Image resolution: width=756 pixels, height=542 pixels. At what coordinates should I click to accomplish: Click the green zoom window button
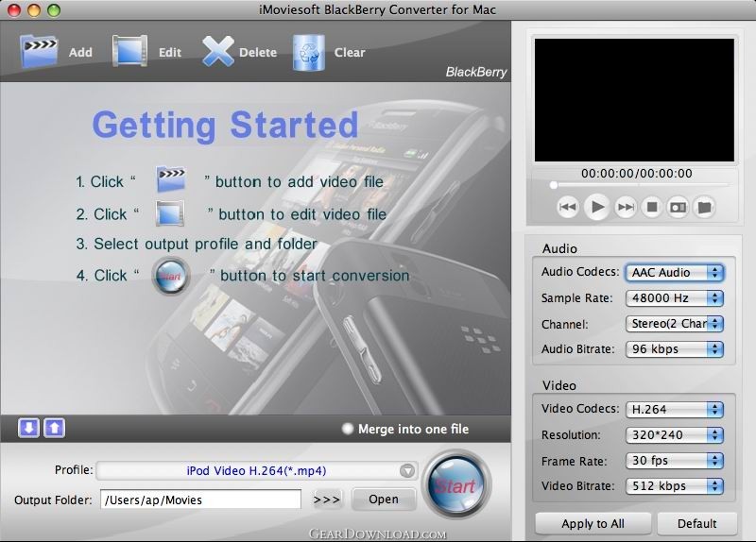[54, 10]
